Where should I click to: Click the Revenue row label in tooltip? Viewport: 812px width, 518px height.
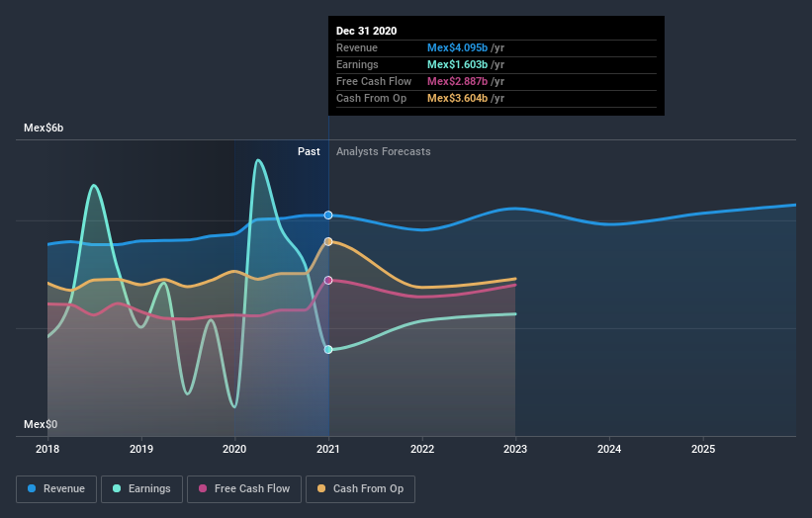pyautogui.click(x=357, y=47)
